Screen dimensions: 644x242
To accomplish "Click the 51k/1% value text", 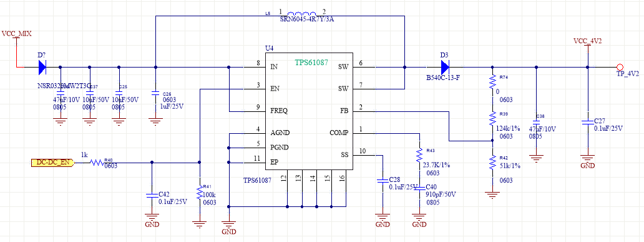I will 510,166.
